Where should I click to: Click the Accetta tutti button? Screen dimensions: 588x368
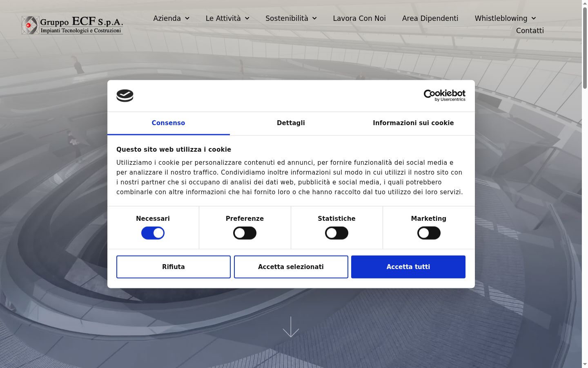click(408, 267)
